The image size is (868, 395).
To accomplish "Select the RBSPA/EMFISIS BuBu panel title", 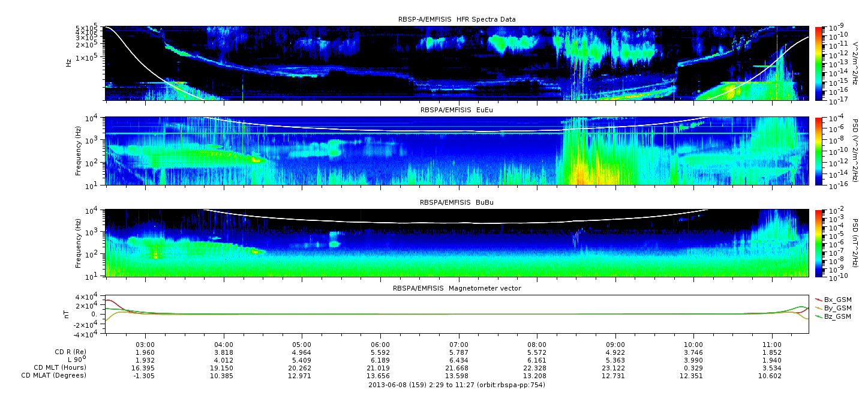I will (x=456, y=203).
